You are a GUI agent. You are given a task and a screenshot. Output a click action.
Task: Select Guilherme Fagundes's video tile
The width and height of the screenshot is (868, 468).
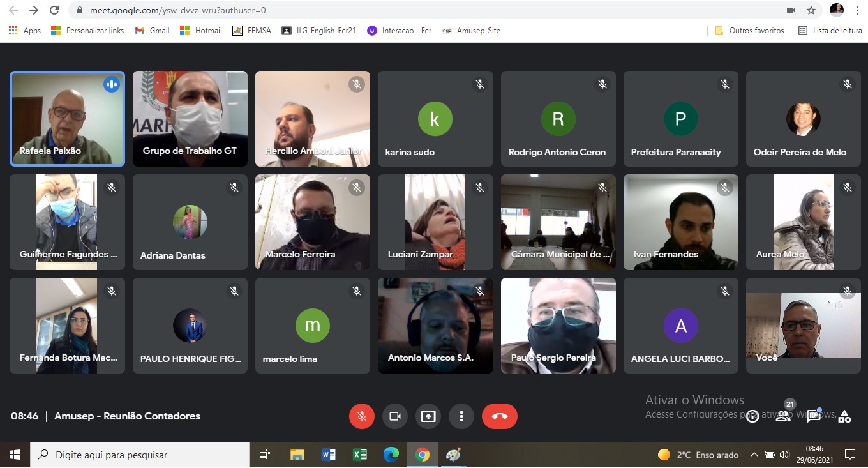67,222
